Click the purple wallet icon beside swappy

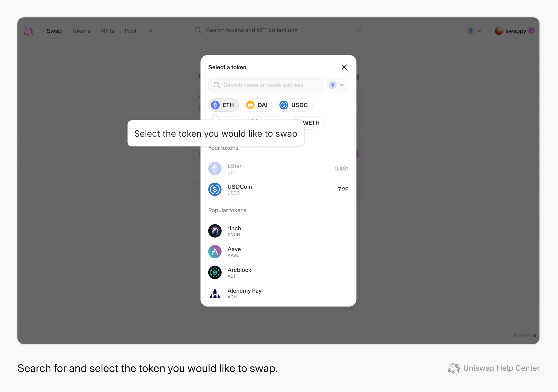click(531, 30)
